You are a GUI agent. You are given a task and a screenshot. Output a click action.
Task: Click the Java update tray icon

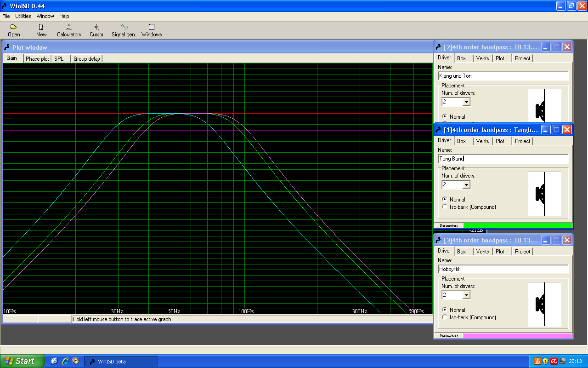[537, 361]
